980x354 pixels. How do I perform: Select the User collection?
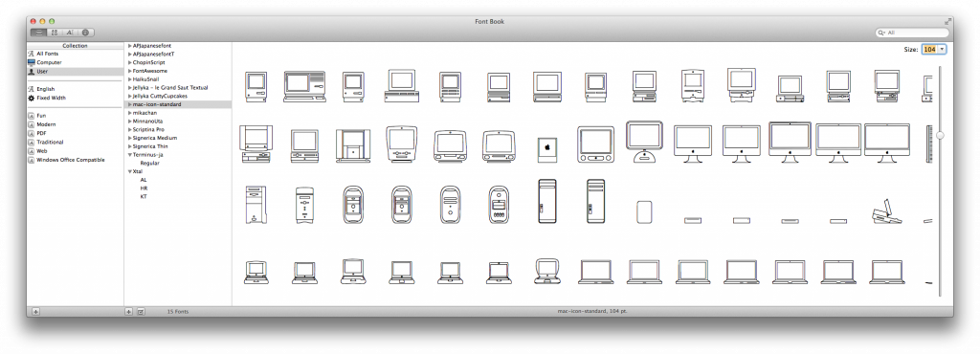(75, 71)
